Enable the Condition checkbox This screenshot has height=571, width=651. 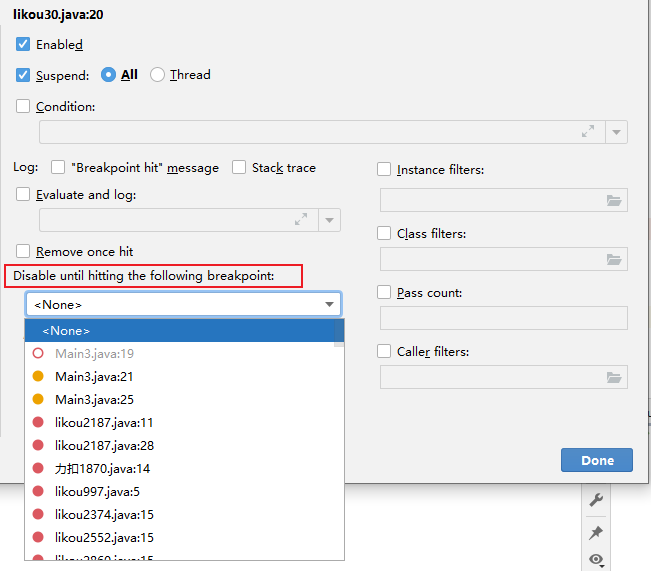pyautogui.click(x=23, y=106)
